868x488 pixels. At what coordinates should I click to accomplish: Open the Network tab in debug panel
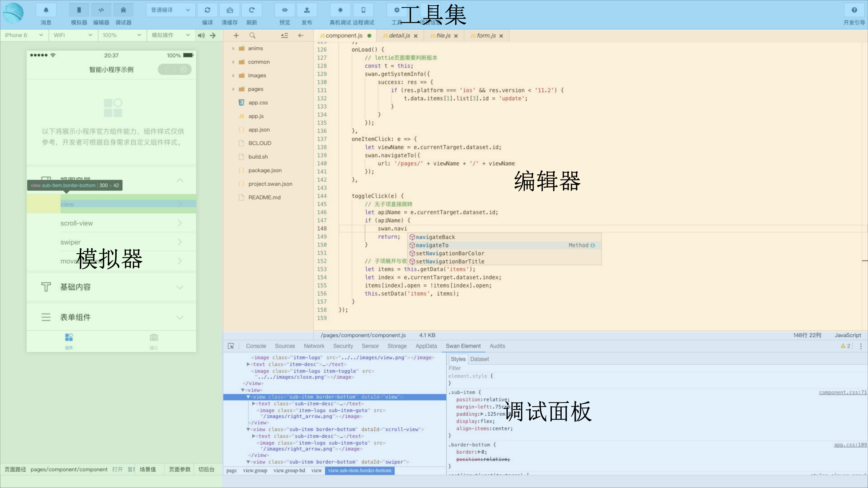coord(314,346)
